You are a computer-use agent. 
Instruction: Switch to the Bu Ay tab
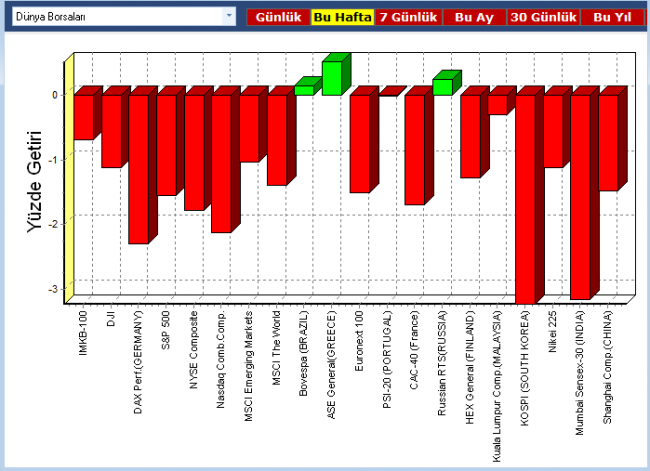tap(474, 17)
